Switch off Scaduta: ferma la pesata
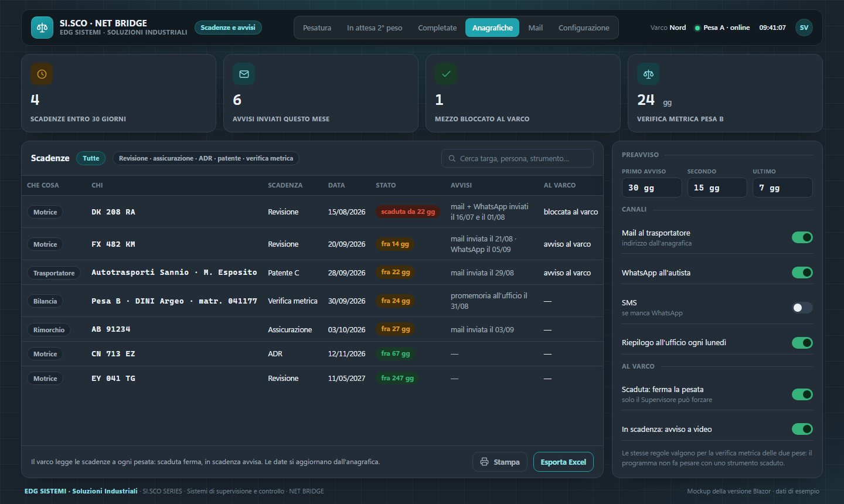 coord(802,394)
